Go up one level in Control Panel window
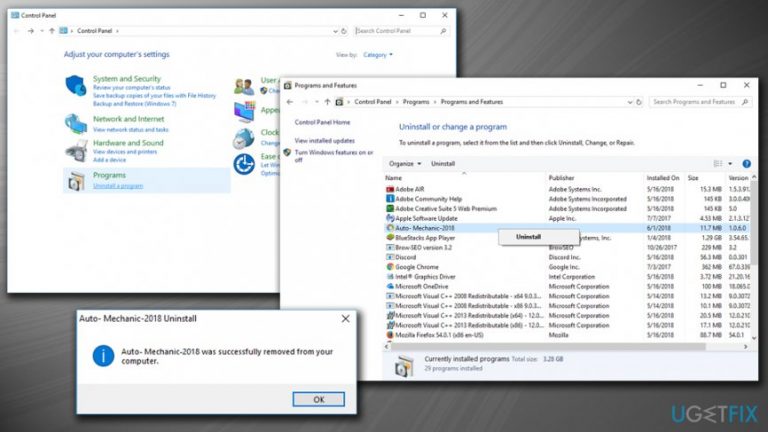This screenshot has width=768, height=432. (52, 31)
